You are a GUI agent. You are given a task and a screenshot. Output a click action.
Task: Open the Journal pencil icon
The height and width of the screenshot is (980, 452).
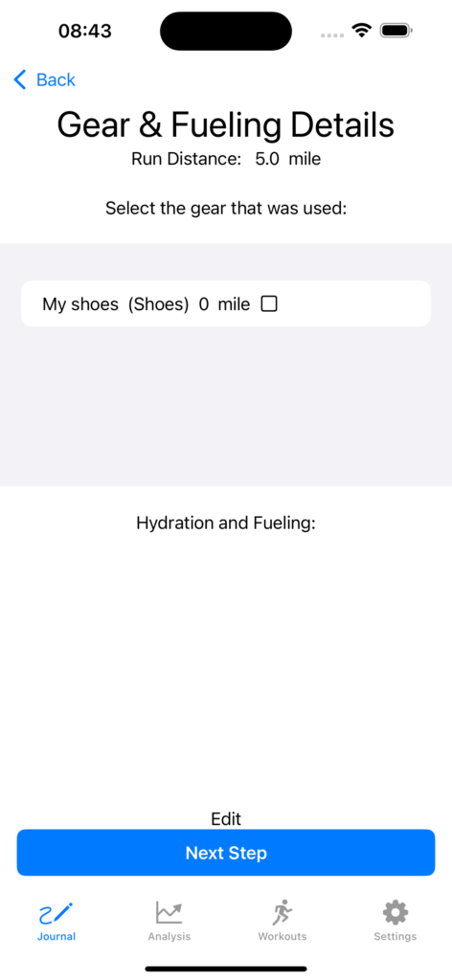[56, 913]
